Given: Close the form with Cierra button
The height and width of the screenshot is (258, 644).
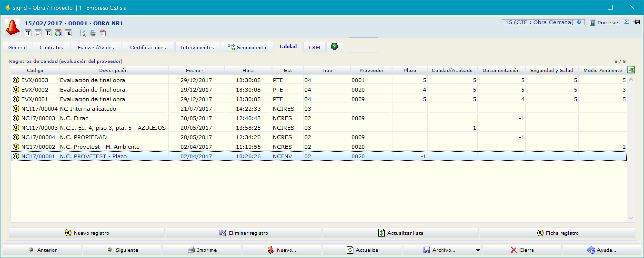Looking at the screenshot, I should 522,250.
